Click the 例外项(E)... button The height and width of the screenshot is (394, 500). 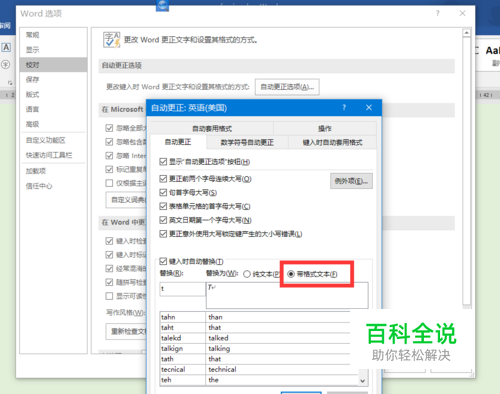351,181
